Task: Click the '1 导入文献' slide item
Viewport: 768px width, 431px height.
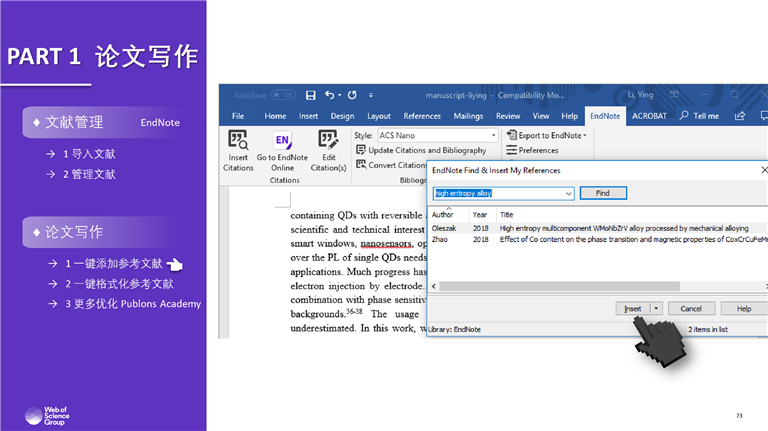Action: (x=89, y=154)
